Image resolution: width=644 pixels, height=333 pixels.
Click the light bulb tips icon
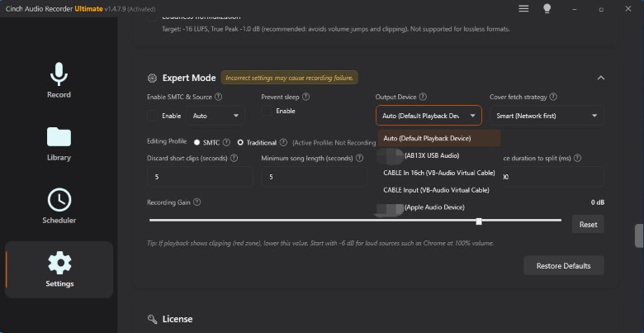547,8
